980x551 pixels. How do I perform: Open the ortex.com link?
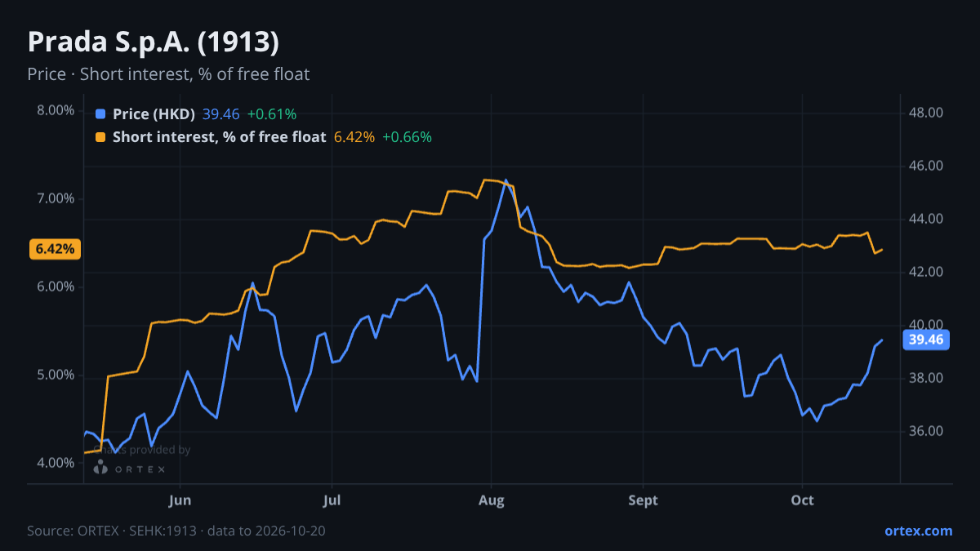918,531
